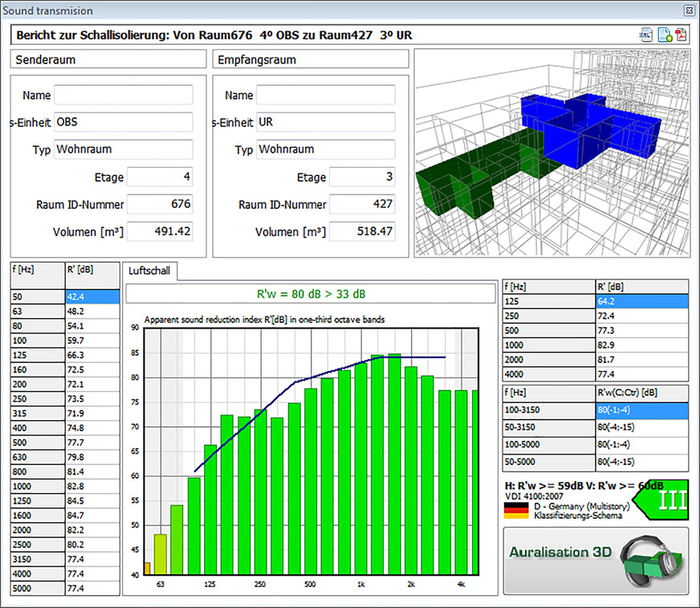Viewport: 700px width, 608px height.
Task: Export the report as PDF
Action: tap(681, 34)
